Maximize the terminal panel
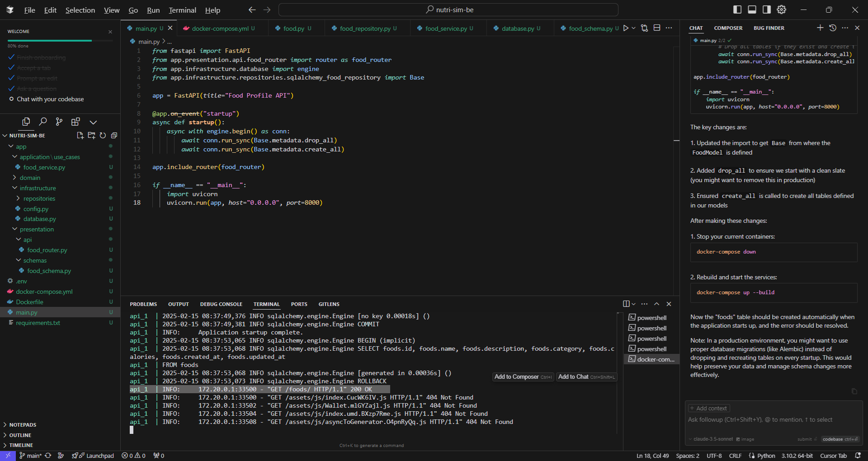868x461 pixels. (x=657, y=304)
